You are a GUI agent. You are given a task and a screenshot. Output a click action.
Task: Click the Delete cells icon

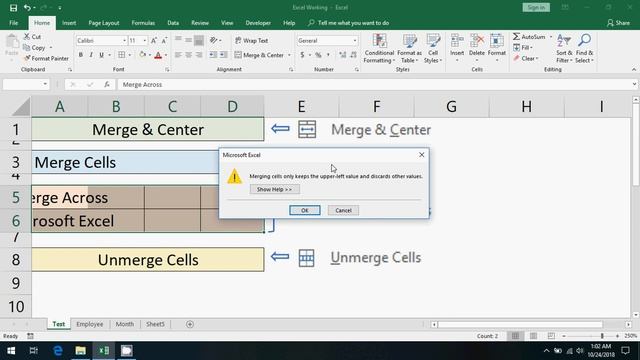(477, 41)
